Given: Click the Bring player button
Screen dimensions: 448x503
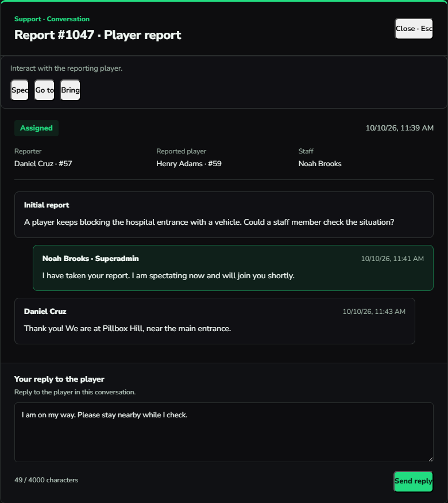Looking at the screenshot, I should tap(70, 90).
